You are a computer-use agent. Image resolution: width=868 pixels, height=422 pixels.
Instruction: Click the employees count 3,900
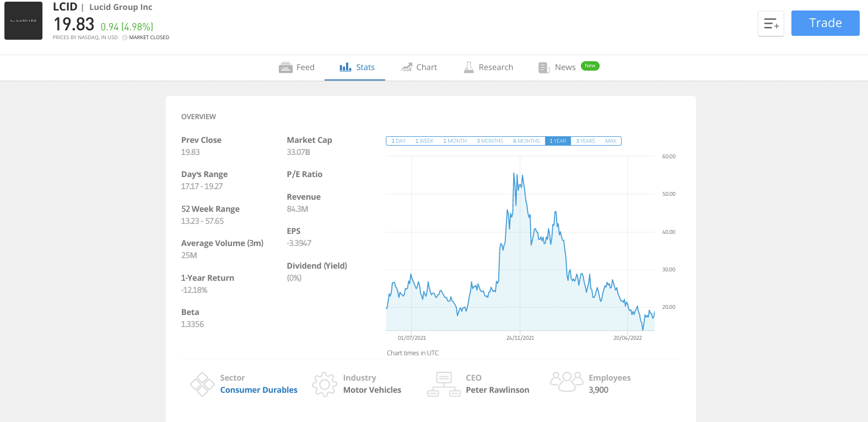599,390
